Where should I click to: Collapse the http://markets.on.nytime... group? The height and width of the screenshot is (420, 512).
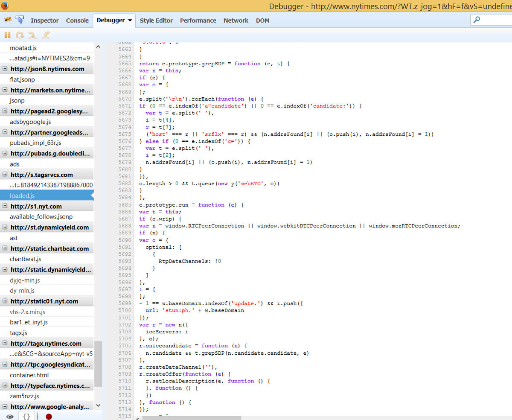[x=5, y=90]
